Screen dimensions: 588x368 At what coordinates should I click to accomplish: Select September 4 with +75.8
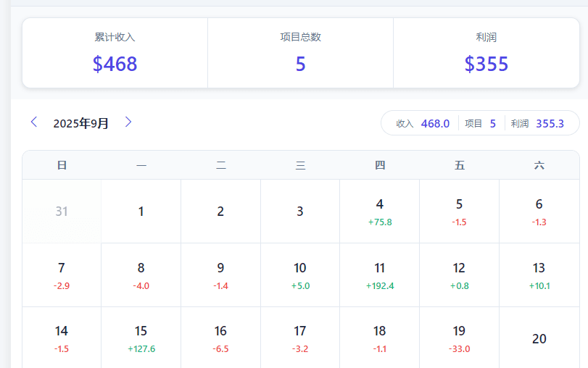pos(380,212)
